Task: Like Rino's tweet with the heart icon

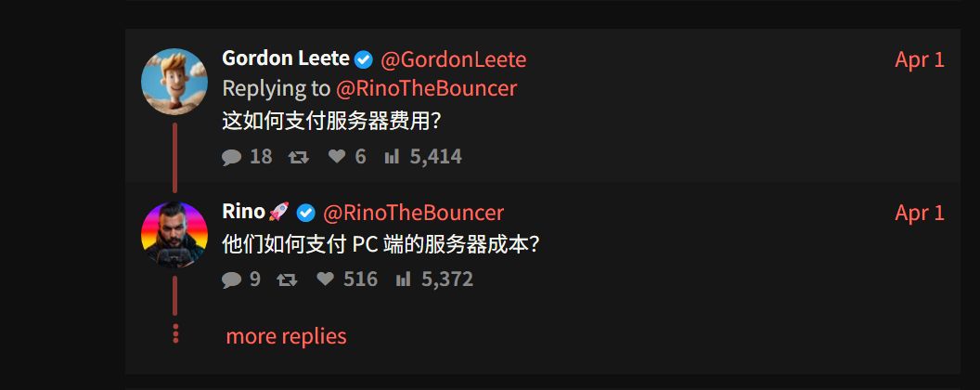Action: [x=325, y=279]
